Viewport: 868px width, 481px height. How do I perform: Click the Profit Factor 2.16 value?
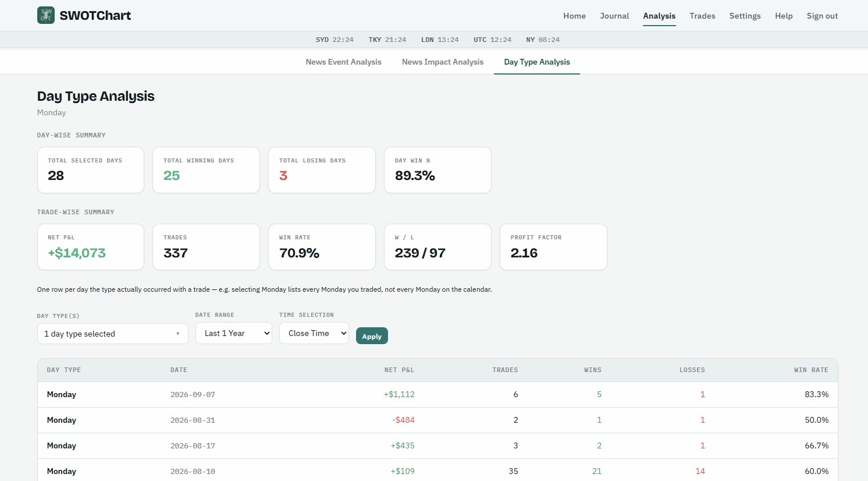click(524, 253)
